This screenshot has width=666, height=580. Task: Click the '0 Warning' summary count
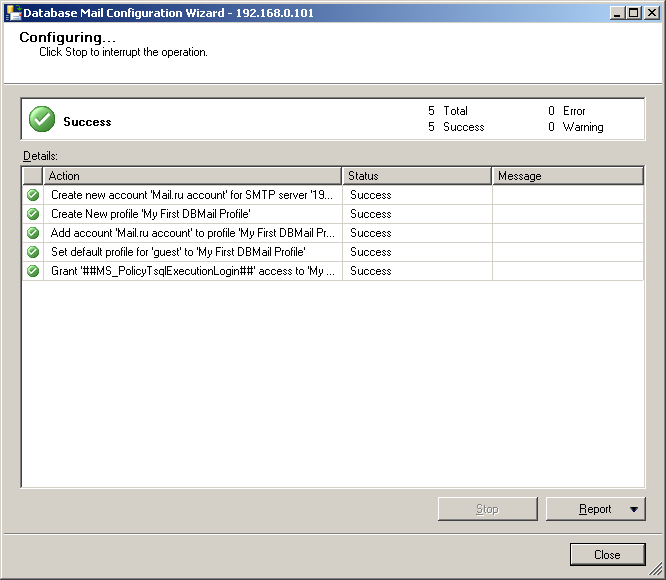coord(576,127)
